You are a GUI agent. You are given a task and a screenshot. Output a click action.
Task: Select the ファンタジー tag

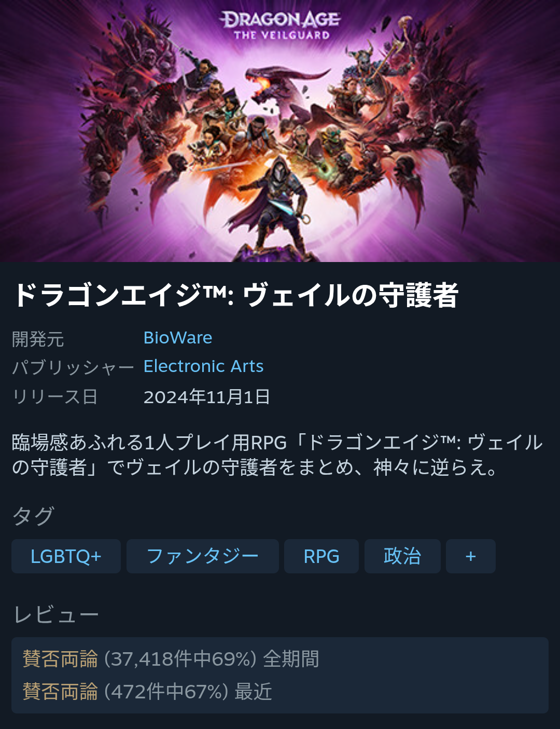pyautogui.click(x=203, y=556)
